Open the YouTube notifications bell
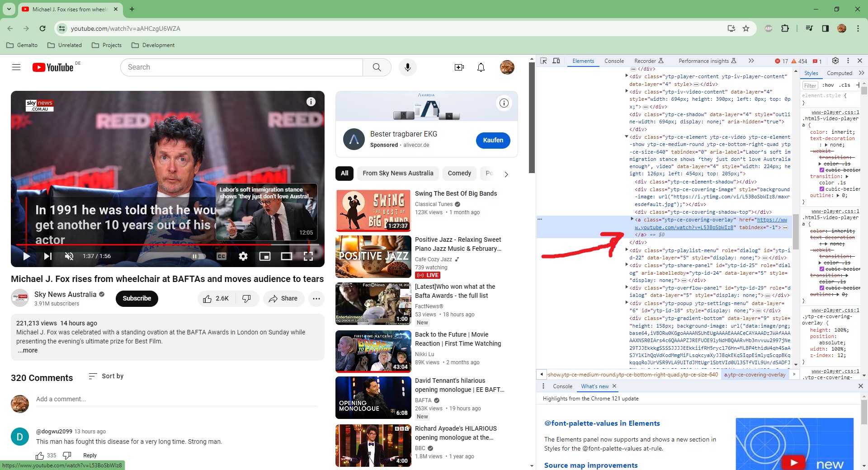This screenshot has width=868, height=470. (481, 67)
